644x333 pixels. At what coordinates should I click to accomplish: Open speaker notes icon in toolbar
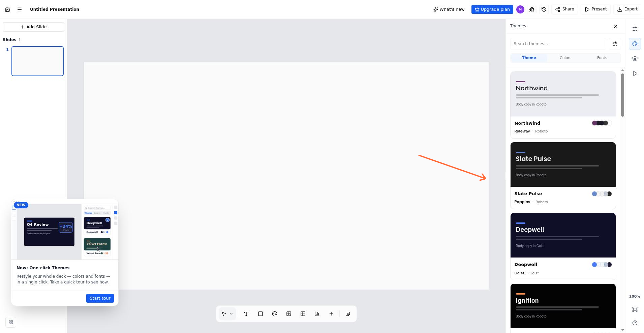point(348,314)
